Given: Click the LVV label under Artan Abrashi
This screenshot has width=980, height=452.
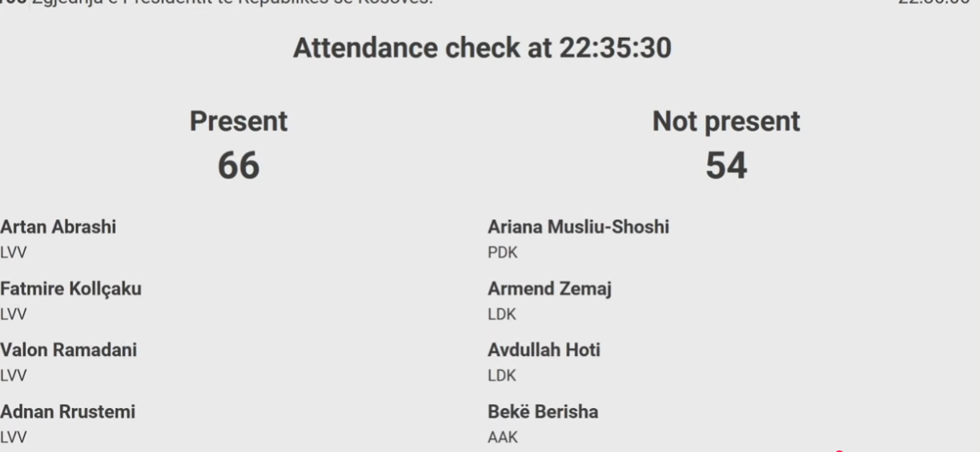Looking at the screenshot, I should pos(13,253).
